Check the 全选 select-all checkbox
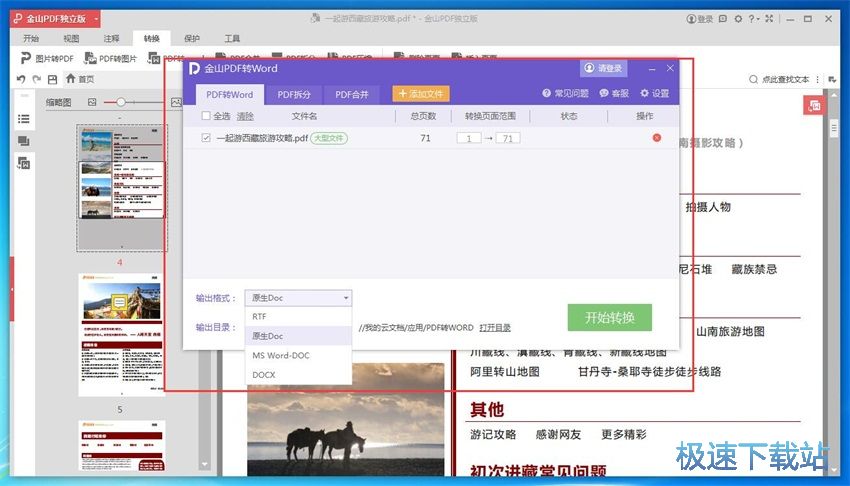 (206, 116)
